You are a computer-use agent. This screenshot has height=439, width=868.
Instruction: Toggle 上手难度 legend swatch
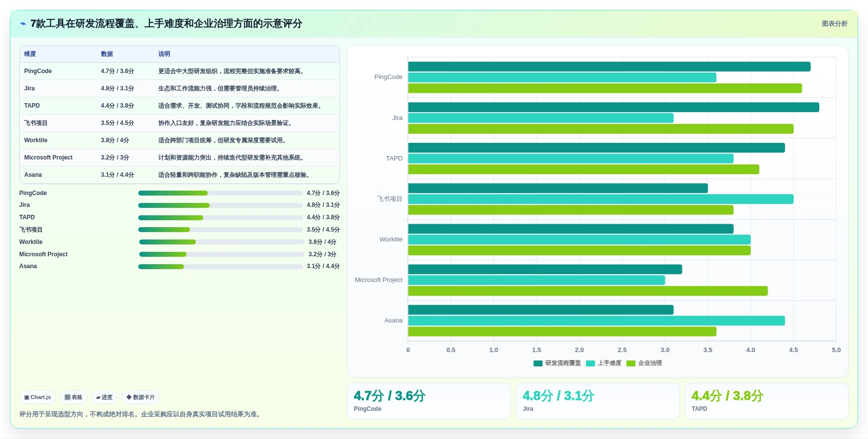[x=590, y=363]
